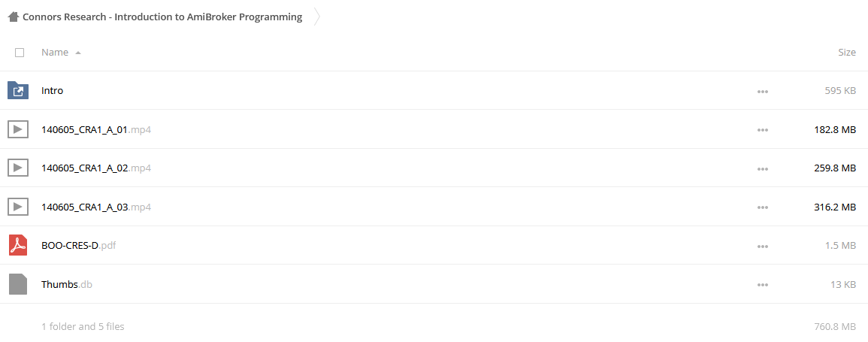Click video icon for 140605_CRA1_A_01.mp4
This screenshot has height=342, width=868.
tap(18, 129)
